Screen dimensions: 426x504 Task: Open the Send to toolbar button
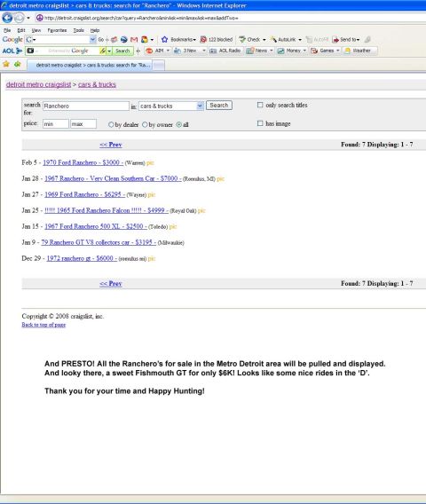346,40
